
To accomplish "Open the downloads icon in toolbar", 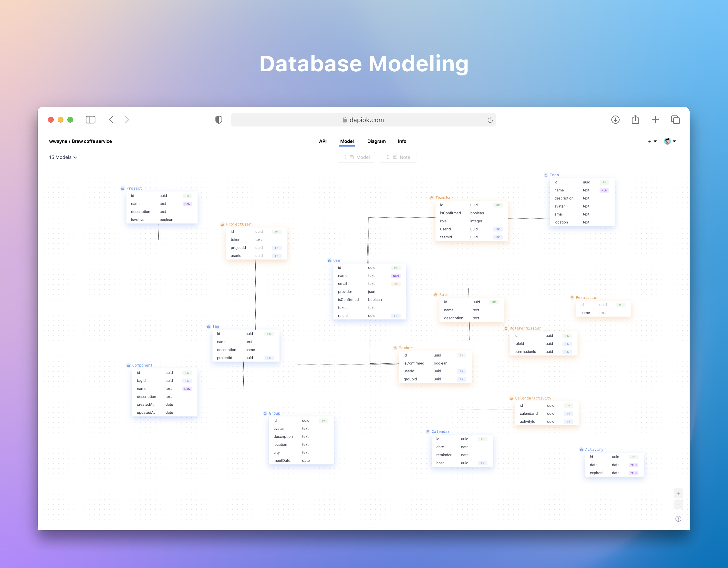I will (x=615, y=120).
